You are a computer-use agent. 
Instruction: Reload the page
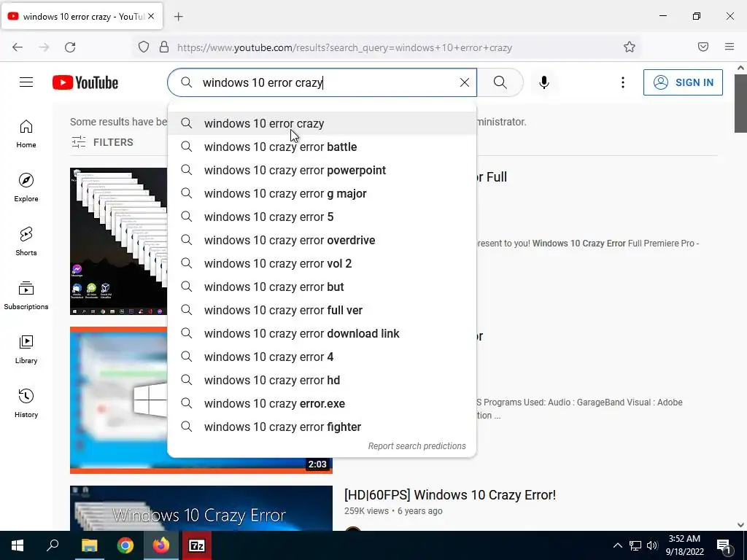point(70,47)
